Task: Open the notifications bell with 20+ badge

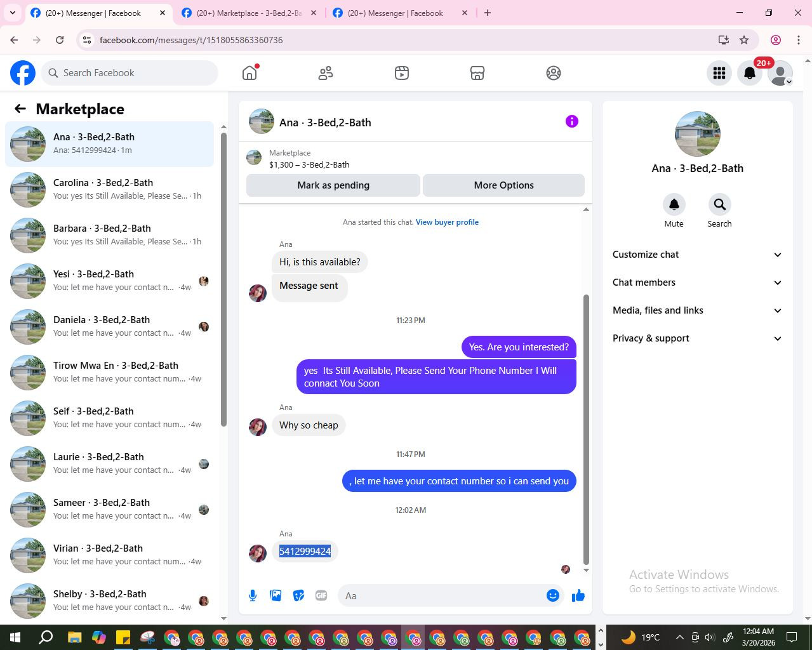Action: coord(750,73)
